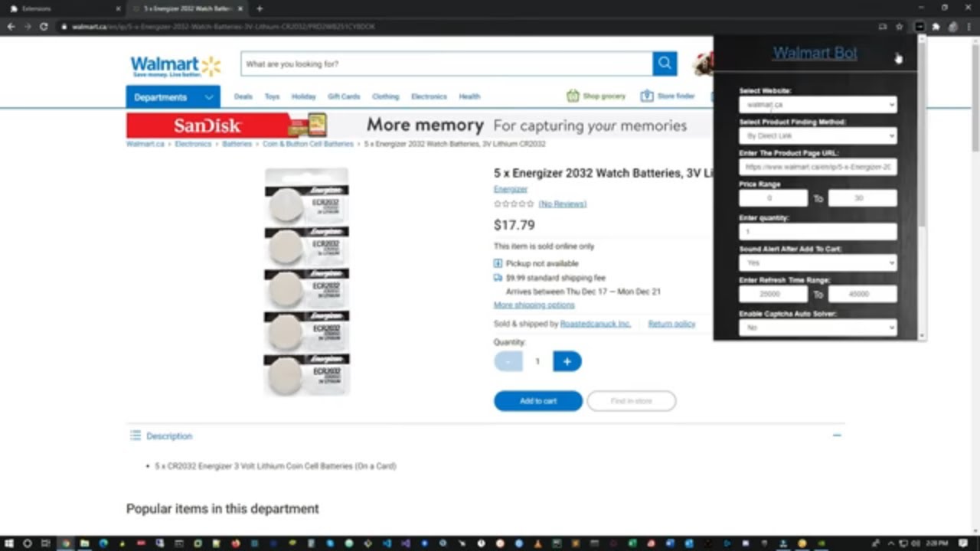Click the Walmart Bot title link

pyautogui.click(x=815, y=53)
